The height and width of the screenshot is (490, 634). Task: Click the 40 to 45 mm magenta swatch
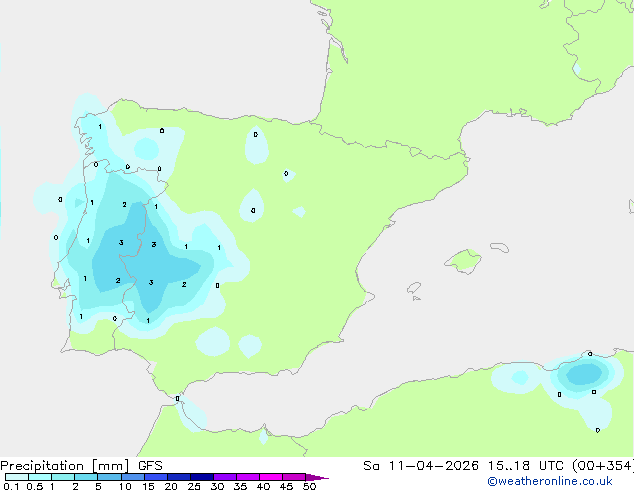pyautogui.click(x=271, y=477)
